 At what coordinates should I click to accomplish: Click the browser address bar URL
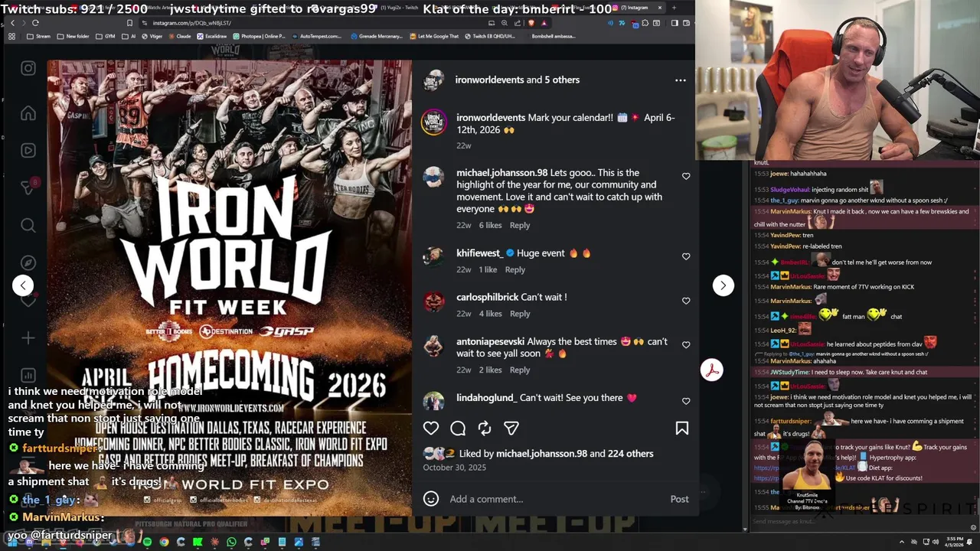coord(191,23)
